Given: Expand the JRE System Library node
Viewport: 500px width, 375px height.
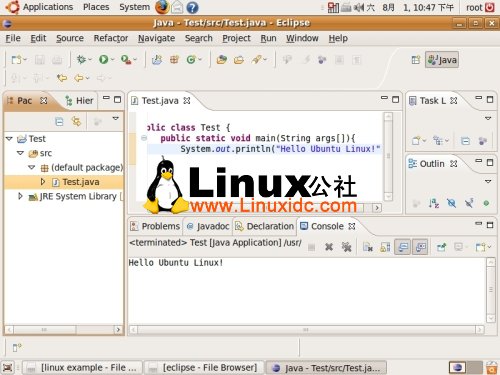Looking at the screenshot, I should (20, 196).
